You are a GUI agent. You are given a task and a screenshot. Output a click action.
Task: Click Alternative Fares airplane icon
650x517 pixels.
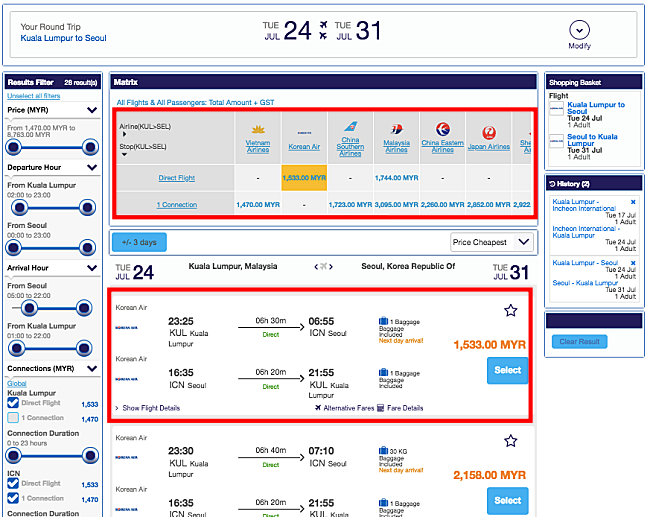[x=318, y=408]
